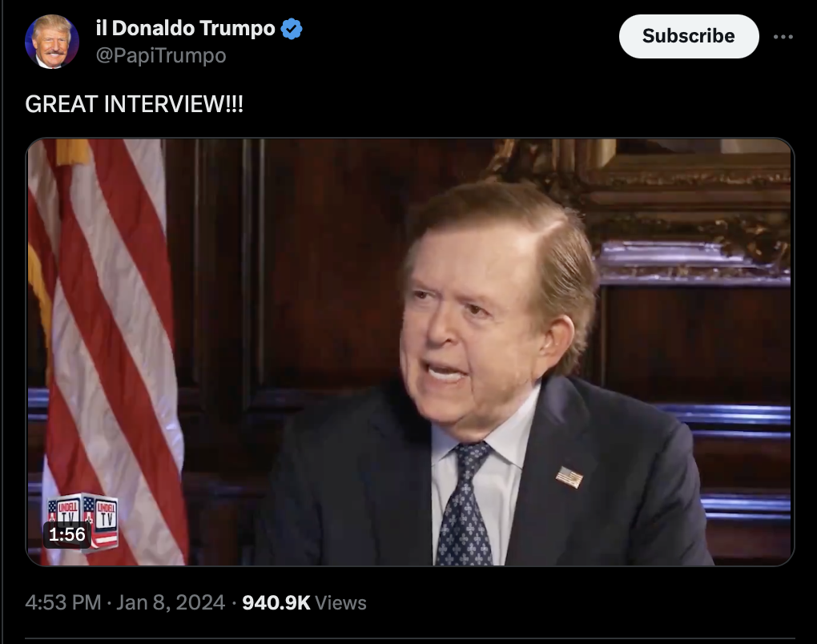
Task: Click the dark wood paneling in video
Action: 312,260
